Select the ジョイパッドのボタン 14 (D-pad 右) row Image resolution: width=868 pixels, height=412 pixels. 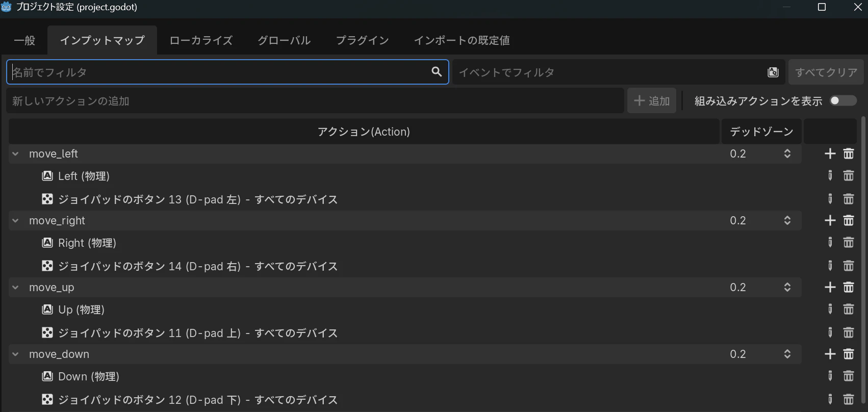click(405, 266)
